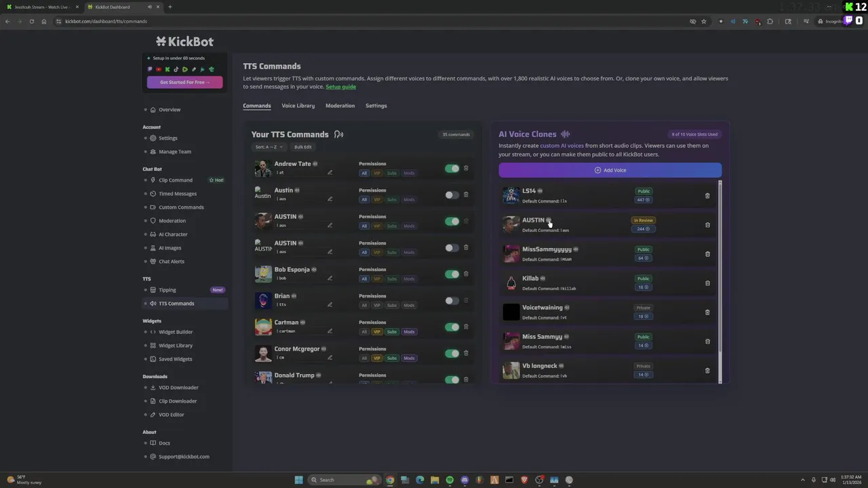
Task: Preview the Cartman voice with speaker icon
Action: [302, 323]
